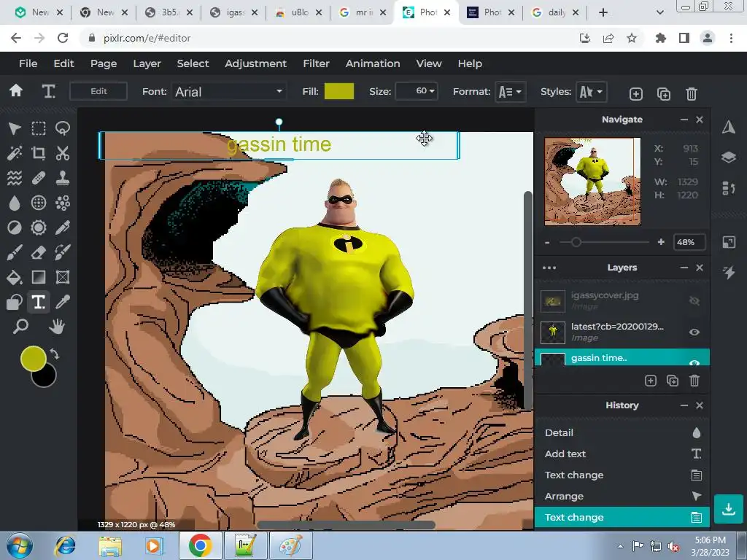Select the Gradient tool
Screen dimensions: 747x560
39,277
